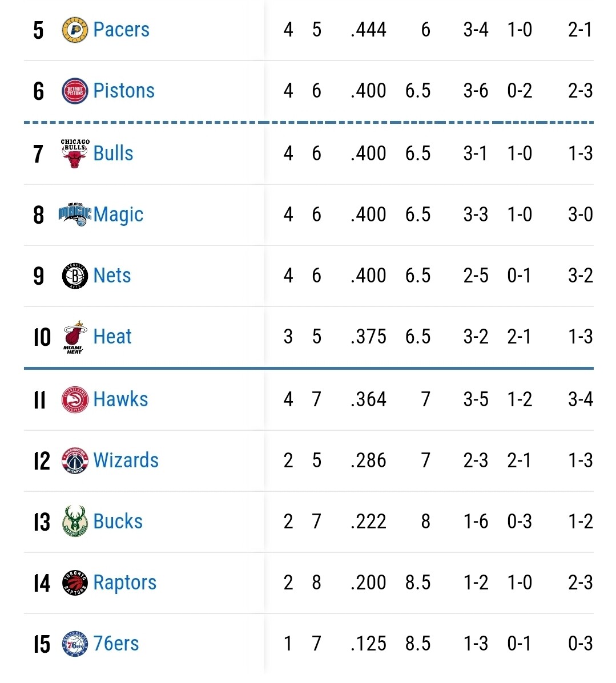Click the Indiana Pacers logo icon
This screenshot has height=683, width=616.
point(75,30)
